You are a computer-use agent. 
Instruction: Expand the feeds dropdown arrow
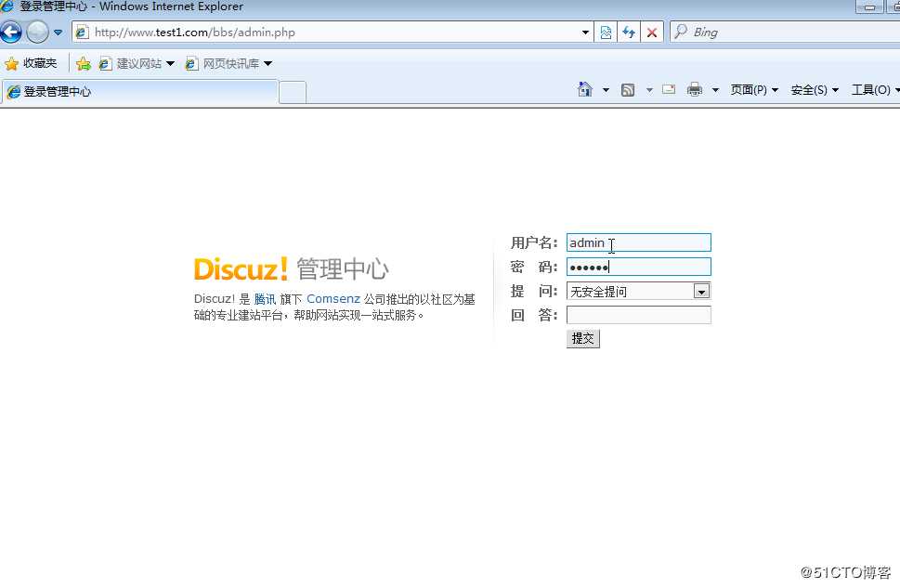tap(649, 90)
